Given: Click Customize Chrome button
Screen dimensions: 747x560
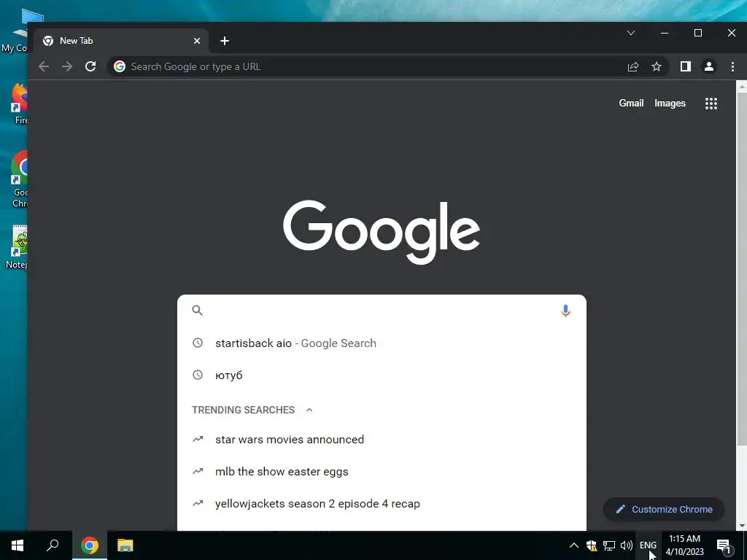Looking at the screenshot, I should click(664, 509).
